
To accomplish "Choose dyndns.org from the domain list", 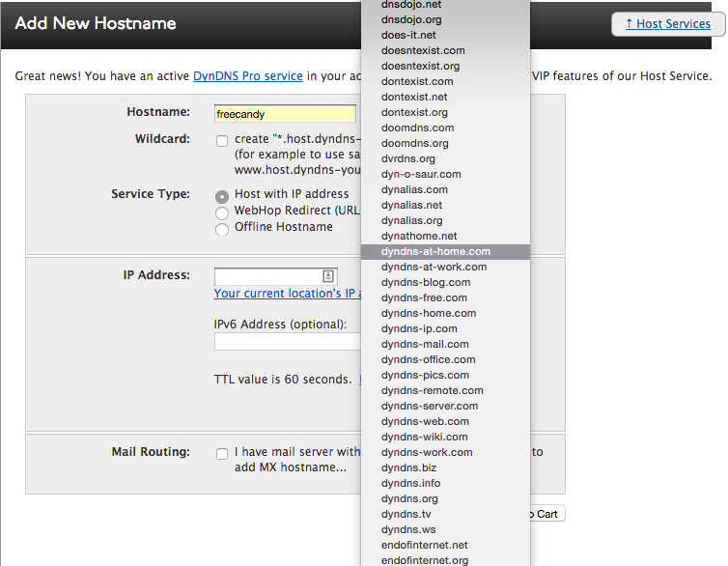I will (409, 498).
